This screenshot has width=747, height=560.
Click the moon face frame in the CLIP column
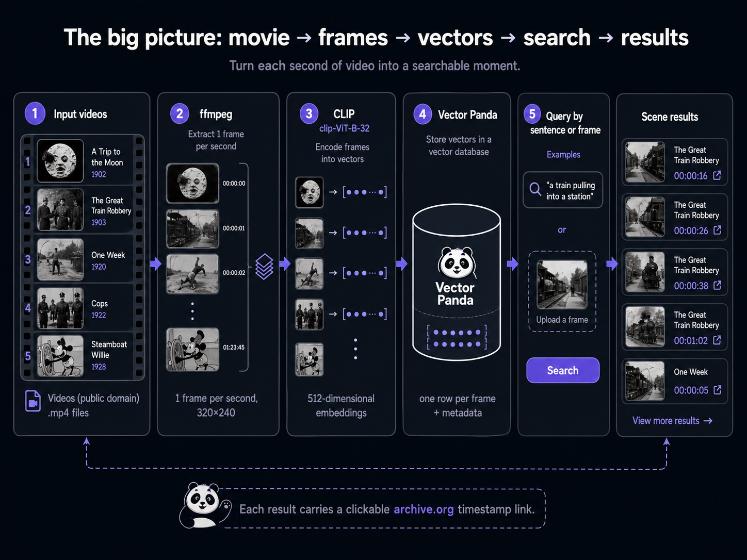click(x=310, y=192)
